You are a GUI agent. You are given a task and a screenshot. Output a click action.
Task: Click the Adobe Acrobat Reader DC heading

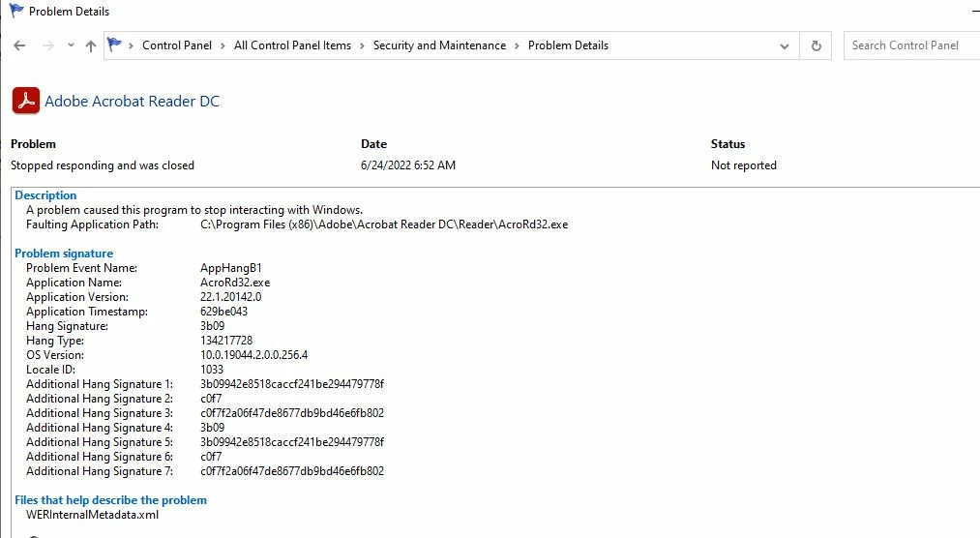132,102
